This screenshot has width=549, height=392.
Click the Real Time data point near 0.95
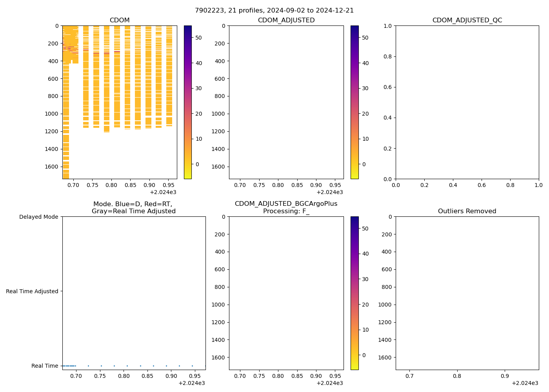192,366
